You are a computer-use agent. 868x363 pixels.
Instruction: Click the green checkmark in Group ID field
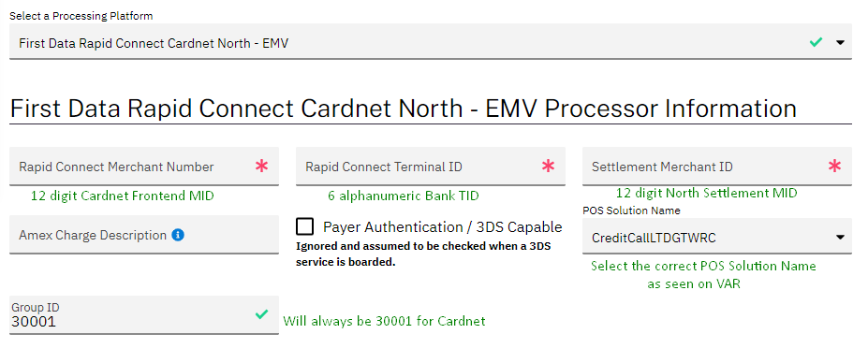point(262,314)
